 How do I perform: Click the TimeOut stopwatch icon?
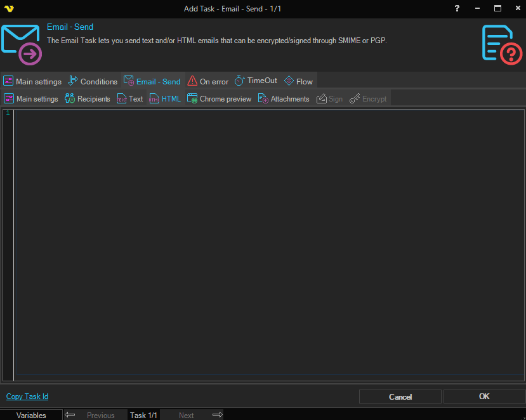coord(239,81)
